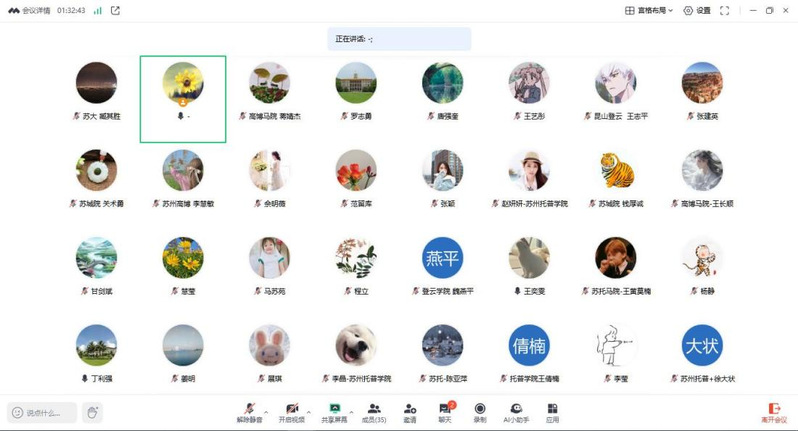Toggle meeting recording with 录制

click(x=480, y=412)
